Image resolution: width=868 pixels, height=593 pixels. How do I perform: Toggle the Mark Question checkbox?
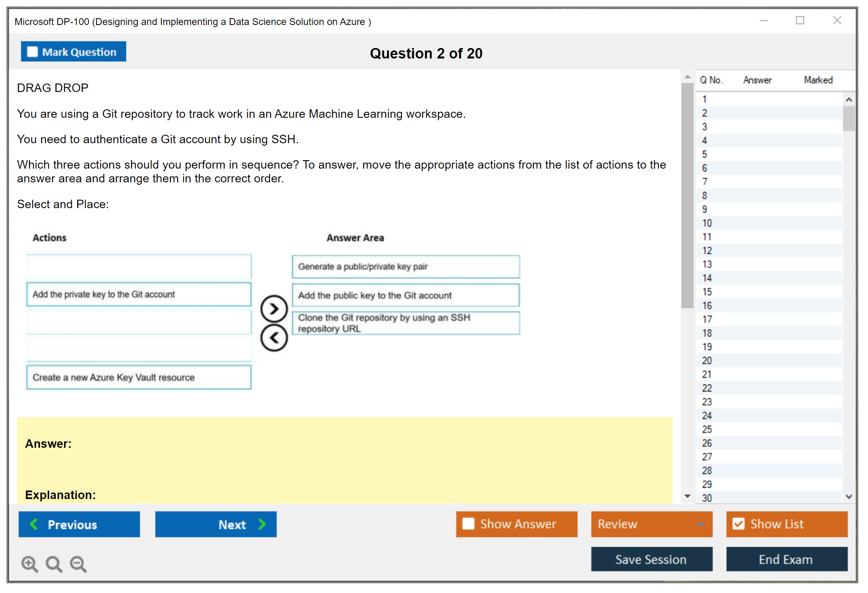tap(32, 52)
